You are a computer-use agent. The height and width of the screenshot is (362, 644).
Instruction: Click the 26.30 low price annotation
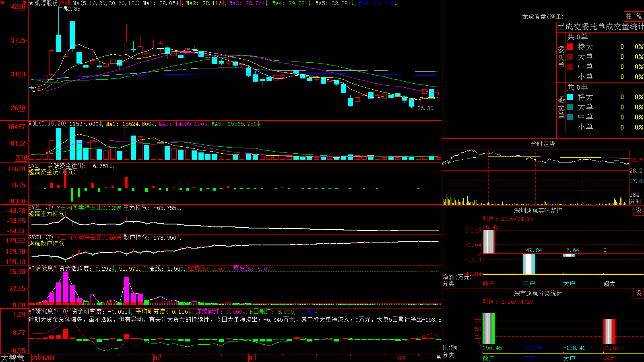click(x=425, y=108)
